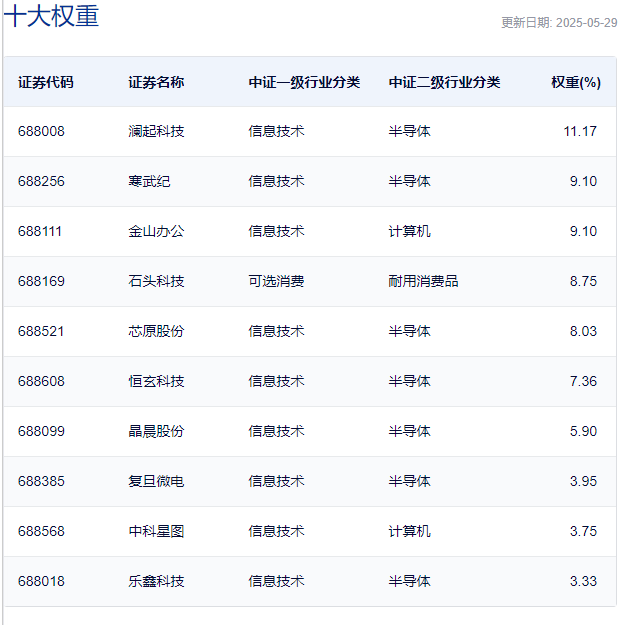Click 信息技术 in the 寒武纪 row
Screen dimensions: 624x625
pos(276,181)
